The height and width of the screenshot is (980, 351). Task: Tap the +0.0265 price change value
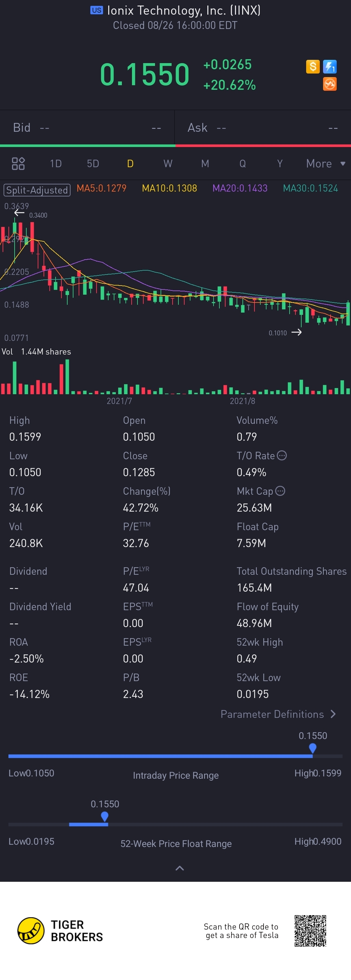(227, 65)
